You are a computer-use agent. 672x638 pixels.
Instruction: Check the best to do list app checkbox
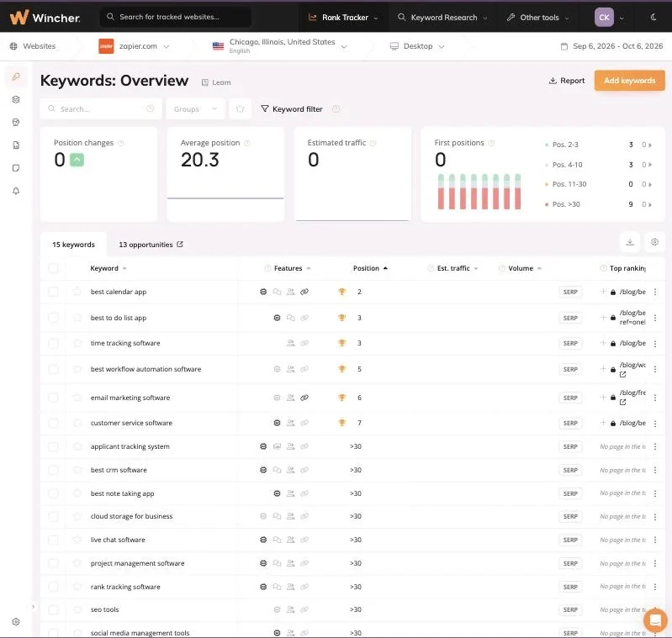(53, 318)
